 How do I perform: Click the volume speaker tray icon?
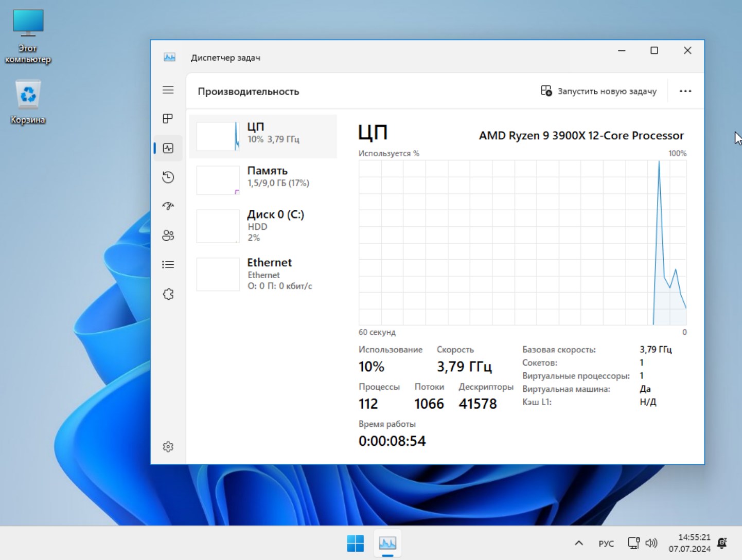point(651,543)
